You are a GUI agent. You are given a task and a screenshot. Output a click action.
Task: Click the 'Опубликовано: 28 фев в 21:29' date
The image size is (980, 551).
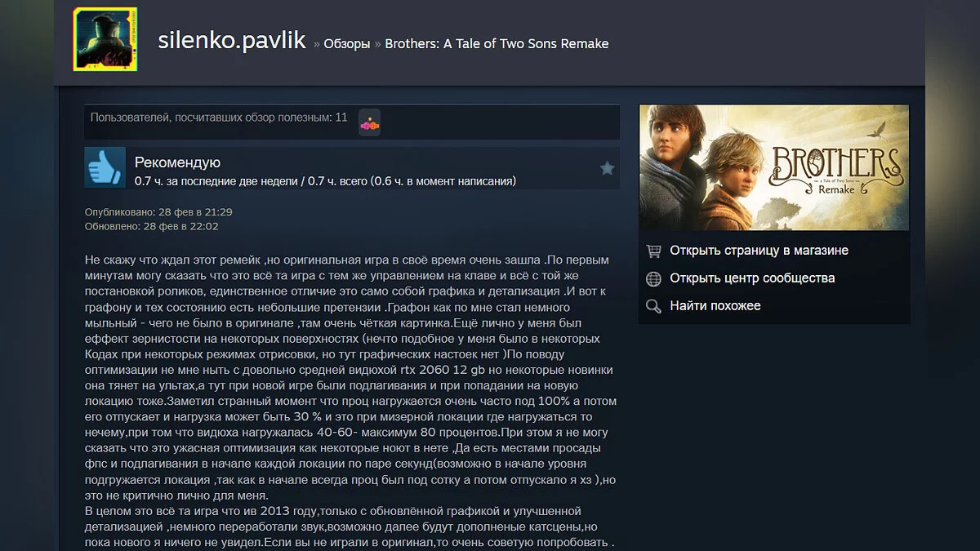(x=158, y=212)
